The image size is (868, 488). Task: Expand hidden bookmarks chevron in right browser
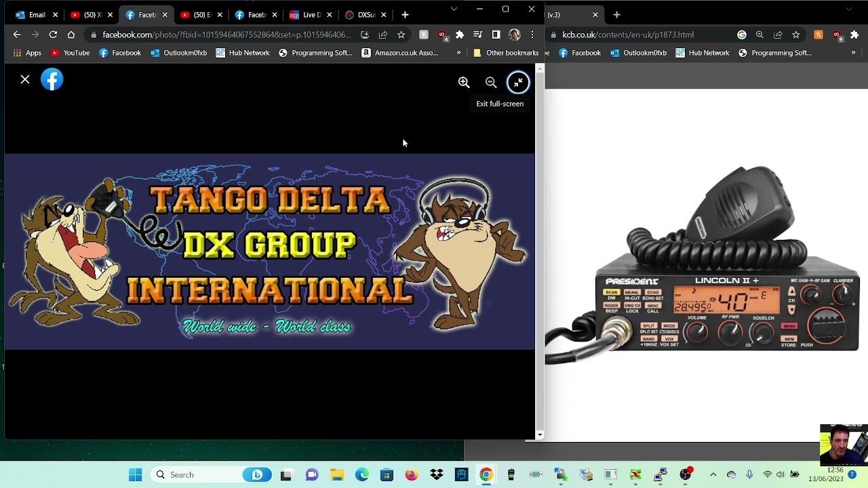pos(854,53)
